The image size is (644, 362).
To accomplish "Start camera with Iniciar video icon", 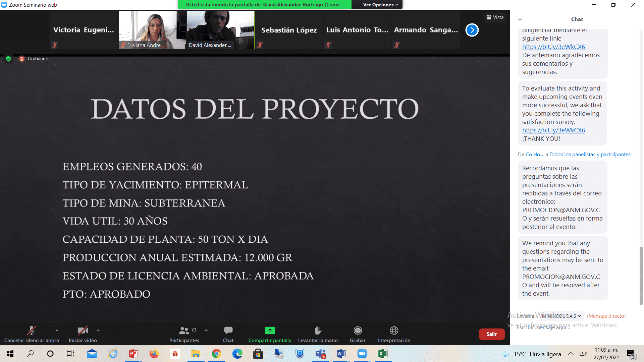I will coord(83,330).
